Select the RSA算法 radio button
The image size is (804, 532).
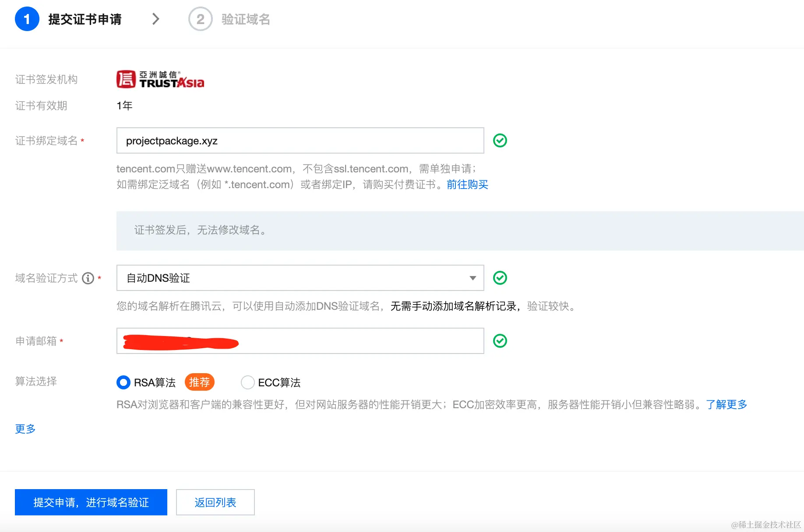pyautogui.click(x=123, y=382)
